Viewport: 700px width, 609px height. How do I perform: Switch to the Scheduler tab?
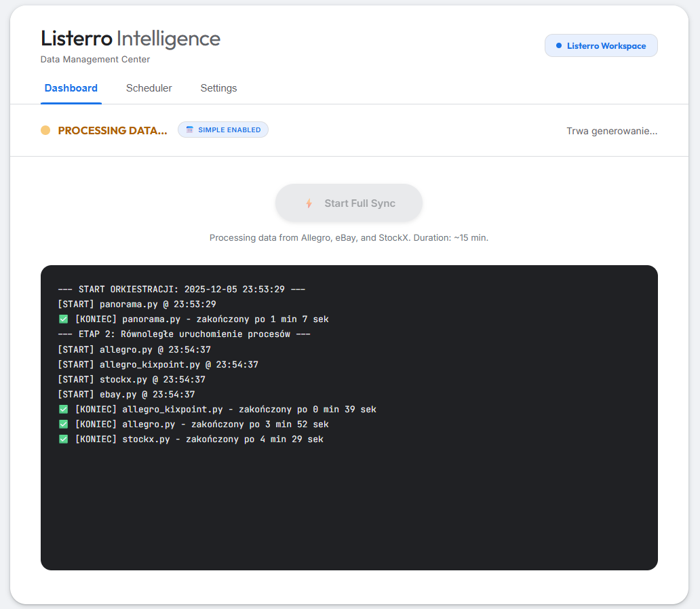tap(149, 88)
